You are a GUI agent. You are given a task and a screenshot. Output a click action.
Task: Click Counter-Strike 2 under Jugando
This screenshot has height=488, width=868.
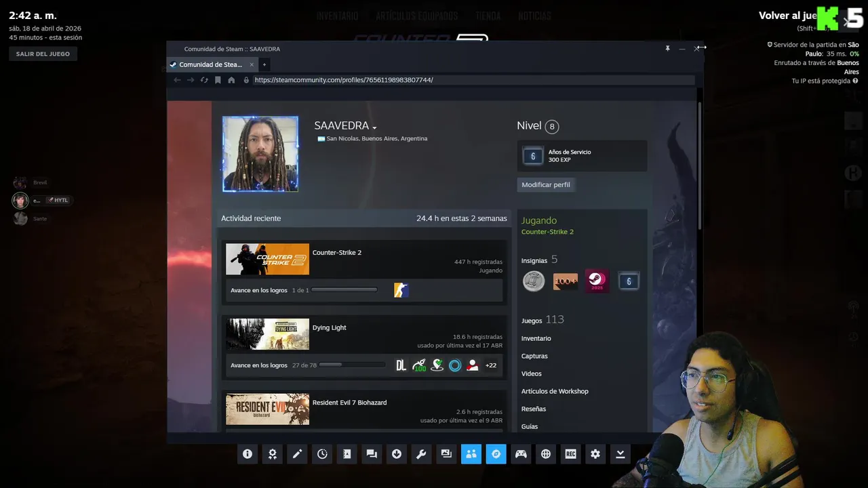[547, 232]
